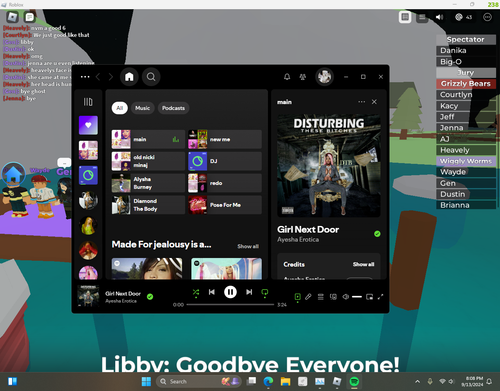Open the Diamond The Body tile

click(148, 205)
